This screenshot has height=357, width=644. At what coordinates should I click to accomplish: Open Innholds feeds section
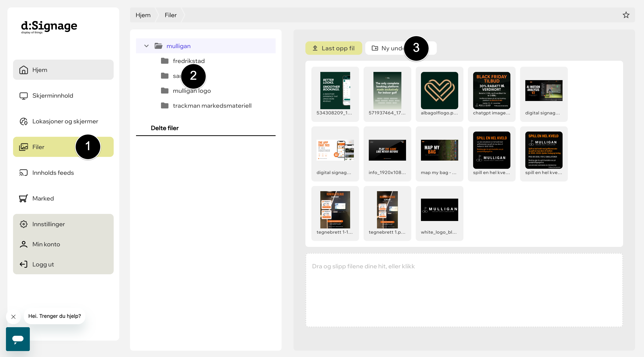click(63, 173)
